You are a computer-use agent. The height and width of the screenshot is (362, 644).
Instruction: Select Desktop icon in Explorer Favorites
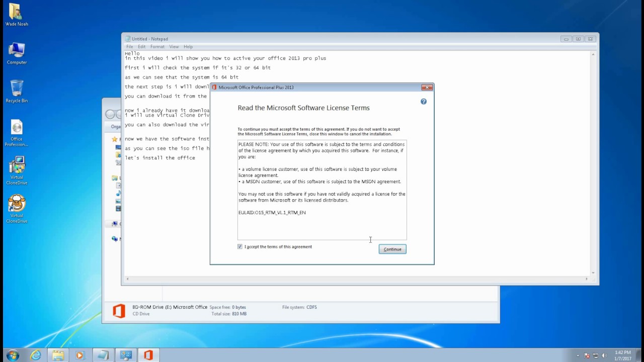(118, 148)
